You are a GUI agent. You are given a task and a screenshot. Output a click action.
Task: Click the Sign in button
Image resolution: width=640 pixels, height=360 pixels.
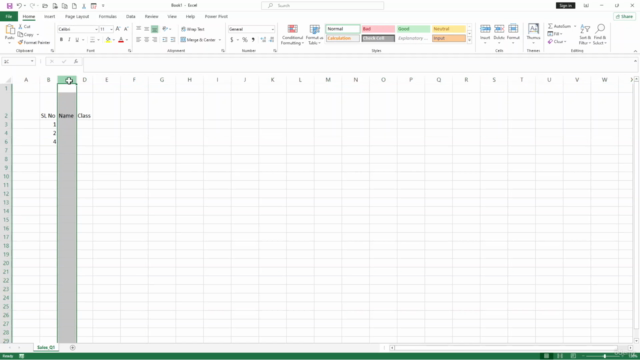coord(565,6)
